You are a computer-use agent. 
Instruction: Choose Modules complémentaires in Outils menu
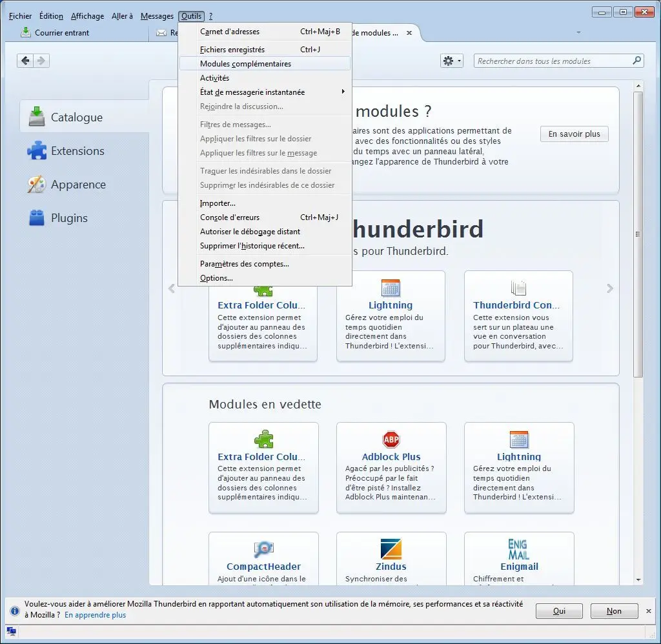[265, 64]
